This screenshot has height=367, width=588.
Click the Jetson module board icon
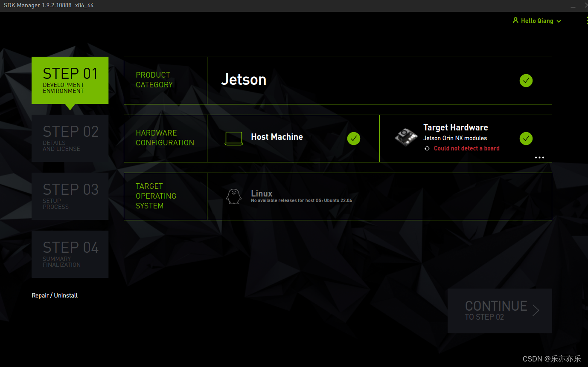406,137
